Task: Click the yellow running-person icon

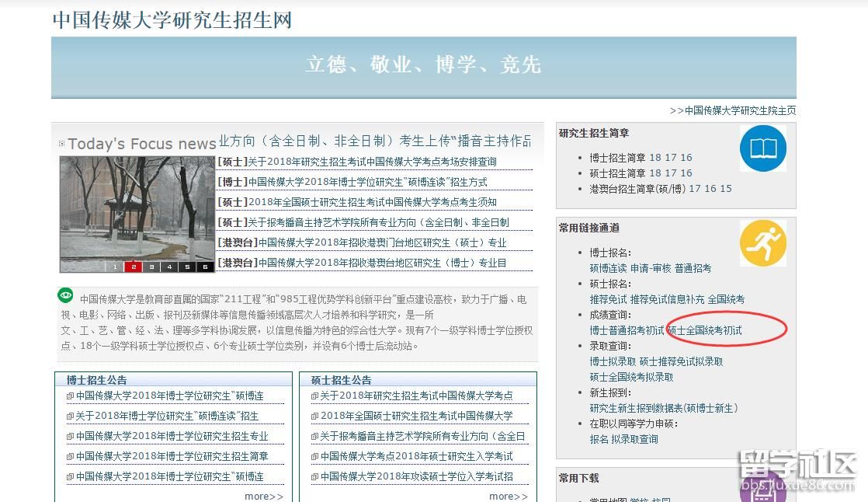Action: point(762,243)
